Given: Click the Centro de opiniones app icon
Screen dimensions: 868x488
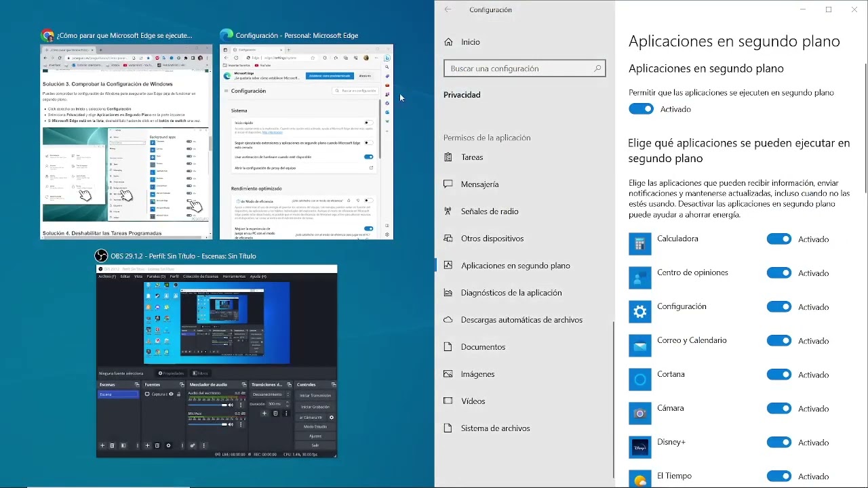Looking at the screenshot, I should 640,278.
